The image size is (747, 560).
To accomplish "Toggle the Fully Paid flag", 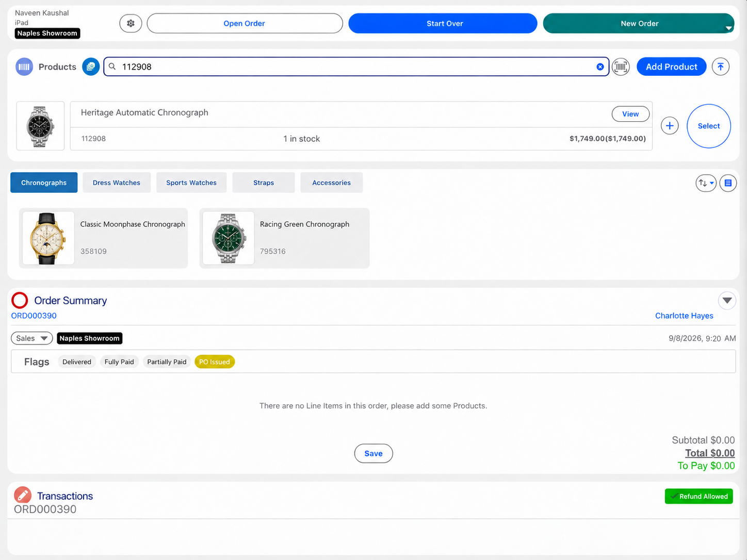I will pyautogui.click(x=119, y=362).
